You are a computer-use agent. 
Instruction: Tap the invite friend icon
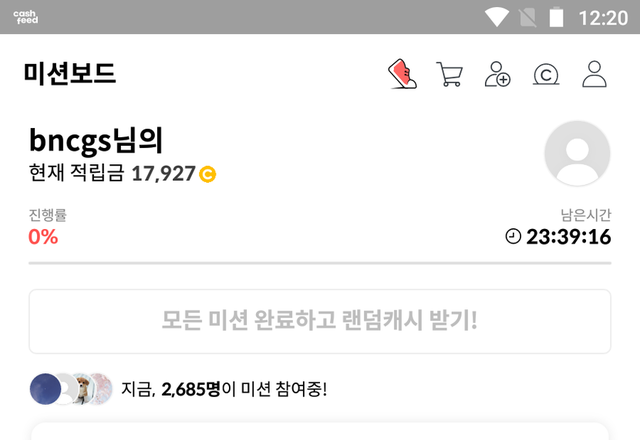point(497,74)
